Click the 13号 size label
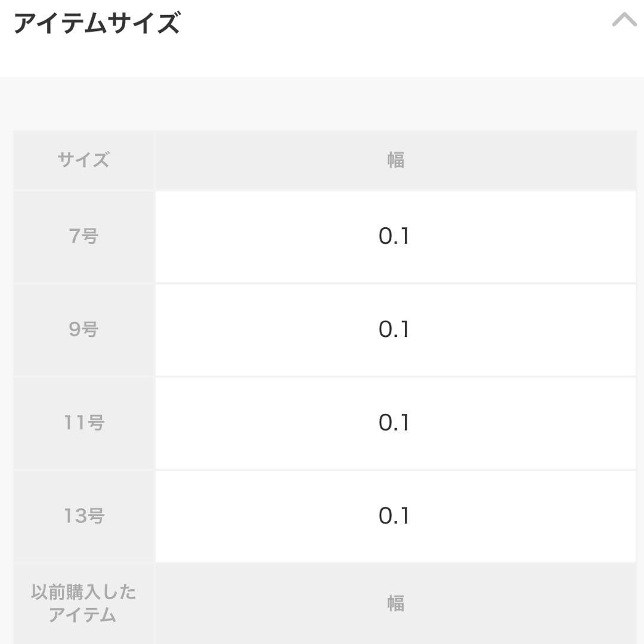Screen dimensions: 644x644 pos(83,516)
